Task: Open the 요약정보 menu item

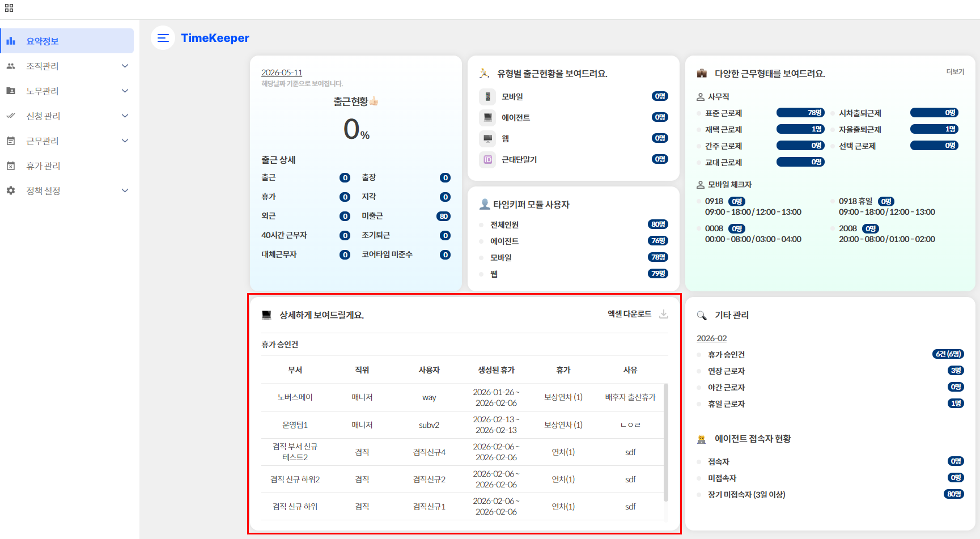Action: 67,41
